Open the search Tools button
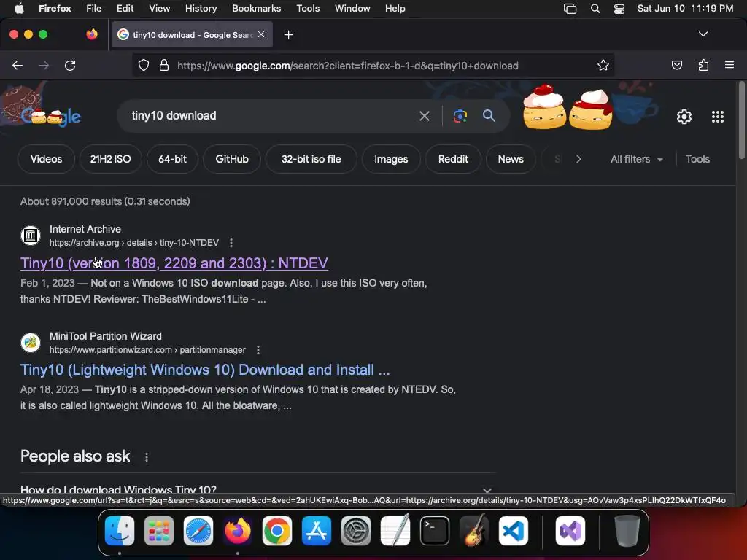The image size is (747, 560). pos(697,159)
